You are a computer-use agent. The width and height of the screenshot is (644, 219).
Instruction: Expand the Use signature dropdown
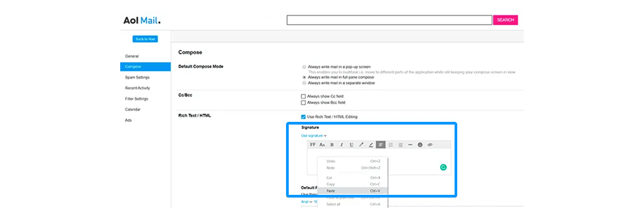point(314,136)
